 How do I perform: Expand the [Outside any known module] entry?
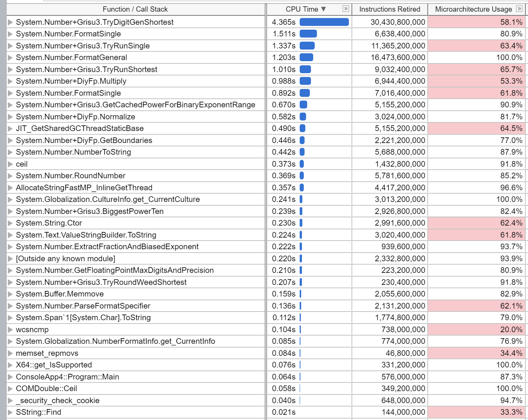tap(9, 258)
